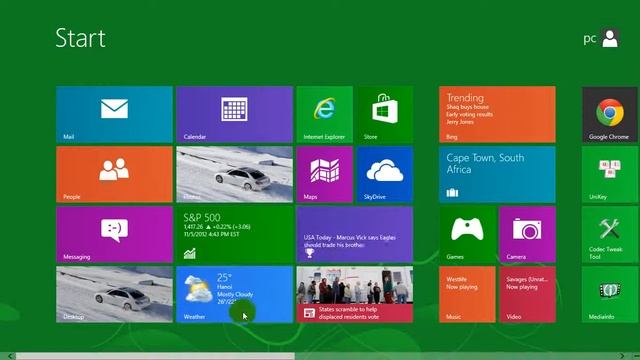Viewport: 640px width, 360px height.
Task: Open the Desktop tile
Action: [114, 294]
